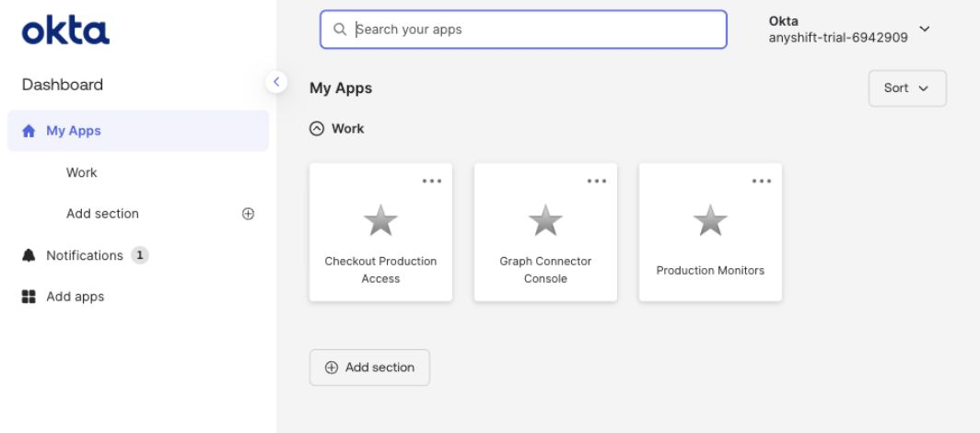Click the anyshift-trial-6942909 org name

pos(838,38)
